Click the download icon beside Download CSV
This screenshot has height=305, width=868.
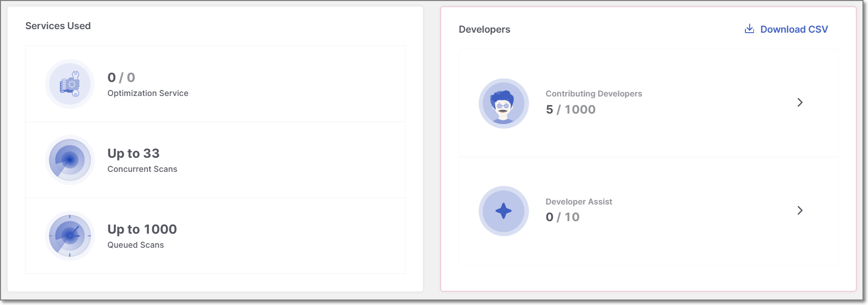[x=749, y=29]
